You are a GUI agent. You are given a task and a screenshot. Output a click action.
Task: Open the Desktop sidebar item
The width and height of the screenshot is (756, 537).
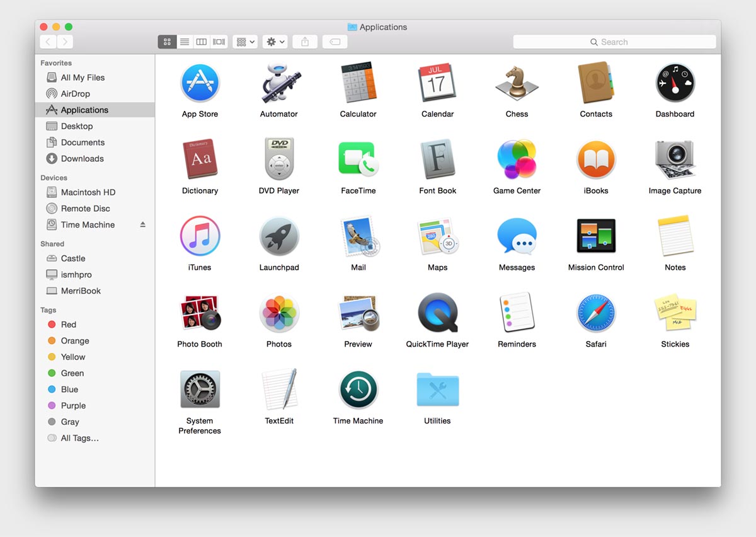94,126
